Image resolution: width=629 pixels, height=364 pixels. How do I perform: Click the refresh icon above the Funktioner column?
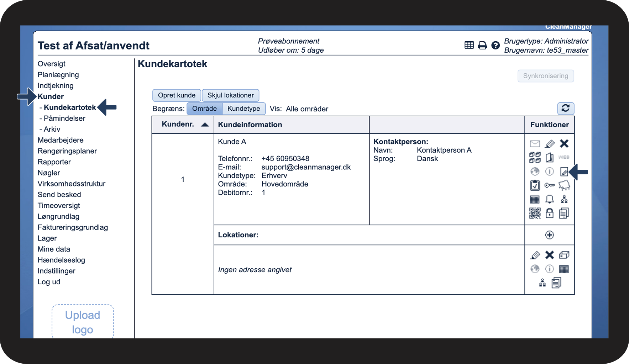(x=565, y=108)
